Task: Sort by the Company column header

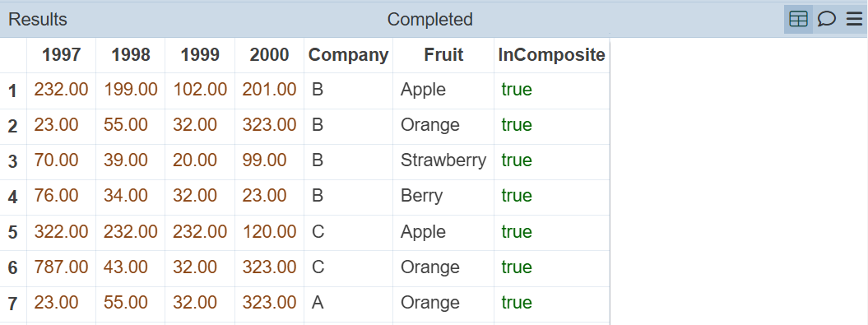Action: click(x=348, y=55)
